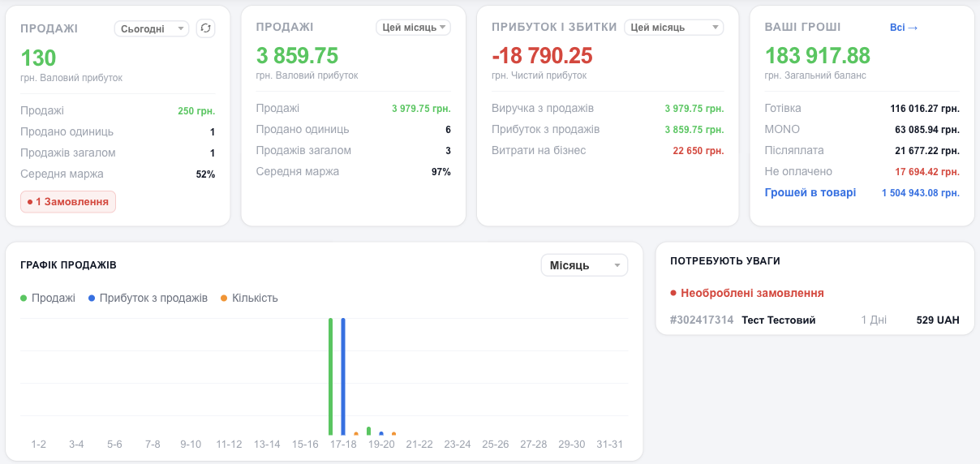
Task: Click the '1 Замовлення' red badge button
Action: pyautogui.click(x=68, y=201)
